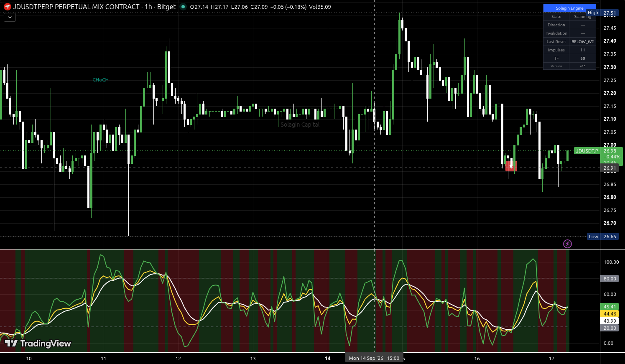Viewport: 625px width, 364px height.
Task: Click the Impulses table cell
Action: [556, 50]
